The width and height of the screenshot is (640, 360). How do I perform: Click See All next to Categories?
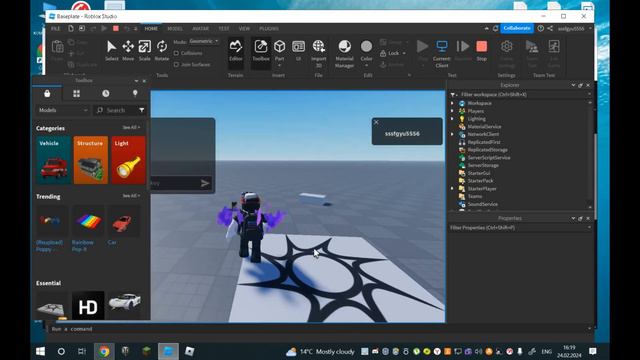coord(131,127)
